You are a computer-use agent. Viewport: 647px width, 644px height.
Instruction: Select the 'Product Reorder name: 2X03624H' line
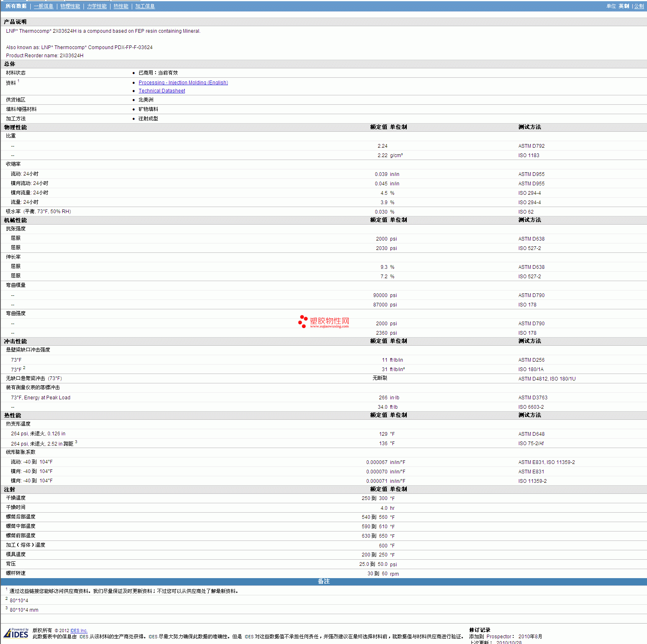(x=45, y=56)
